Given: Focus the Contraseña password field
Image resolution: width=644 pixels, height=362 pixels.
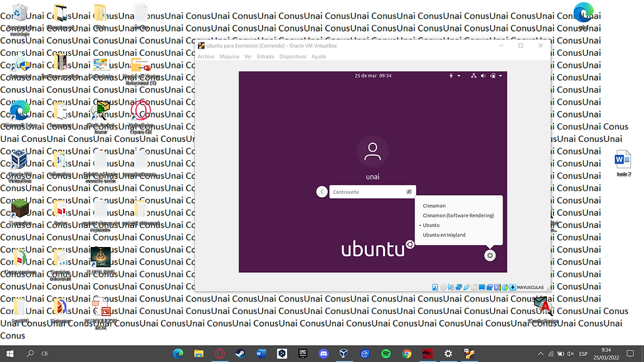Looking at the screenshot, I should point(373,192).
